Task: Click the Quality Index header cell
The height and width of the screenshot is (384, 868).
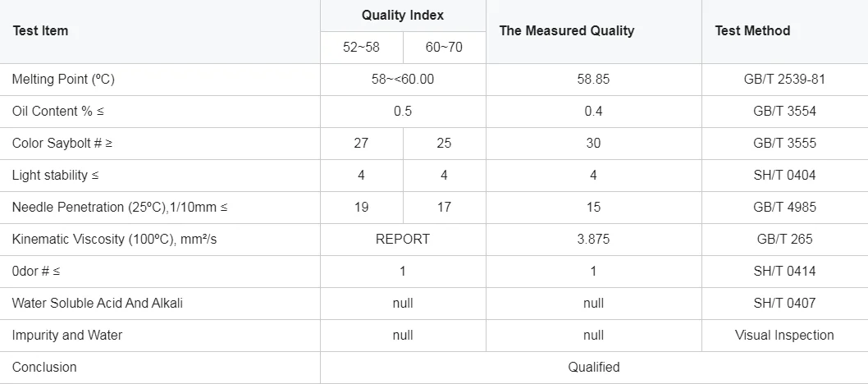Action: point(403,15)
